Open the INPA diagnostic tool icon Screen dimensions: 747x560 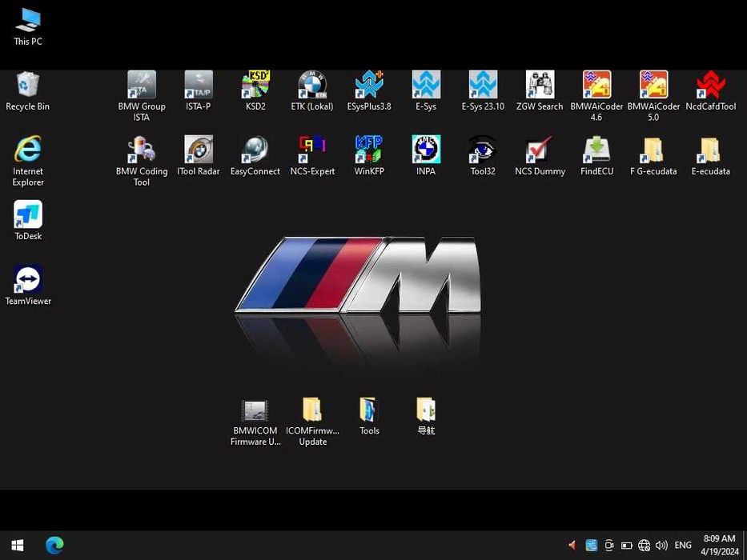426,150
